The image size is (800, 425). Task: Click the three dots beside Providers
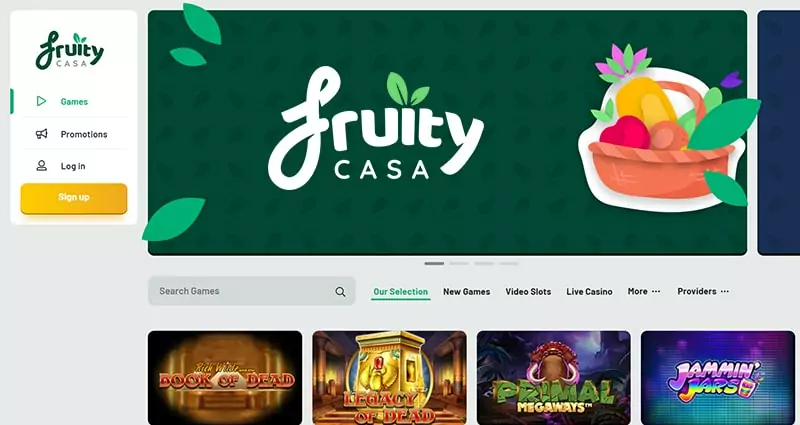click(x=725, y=291)
